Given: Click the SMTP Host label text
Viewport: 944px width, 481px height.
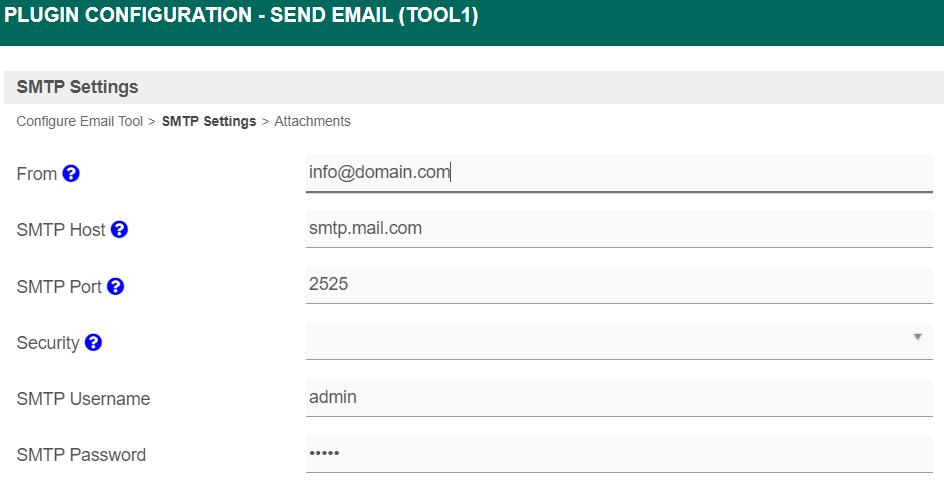Looking at the screenshot, I should [61, 230].
